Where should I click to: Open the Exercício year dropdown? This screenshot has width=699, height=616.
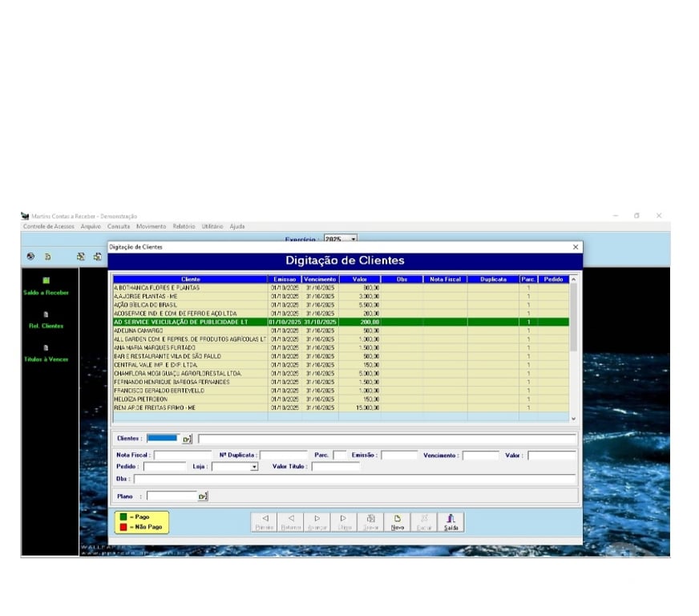tap(353, 239)
